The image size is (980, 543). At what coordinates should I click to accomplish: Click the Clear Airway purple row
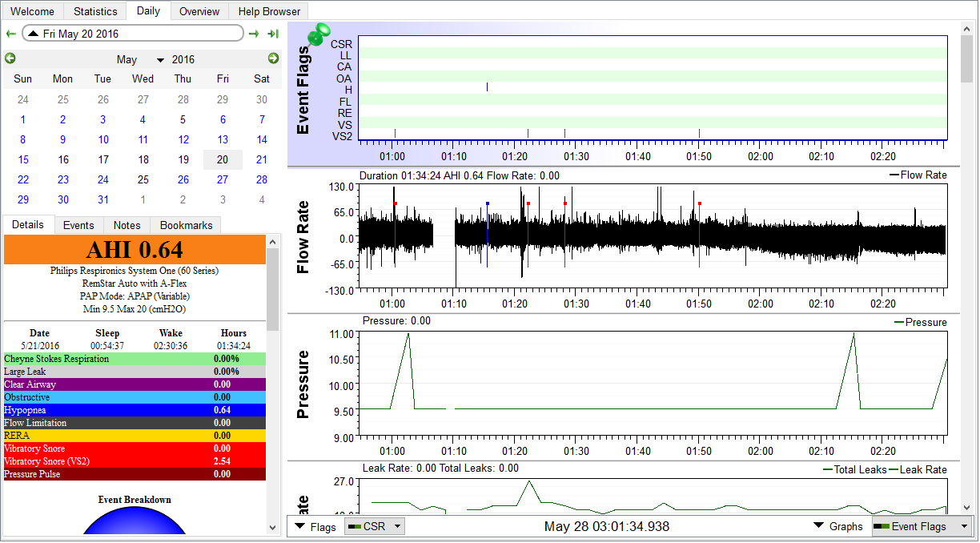coord(135,384)
